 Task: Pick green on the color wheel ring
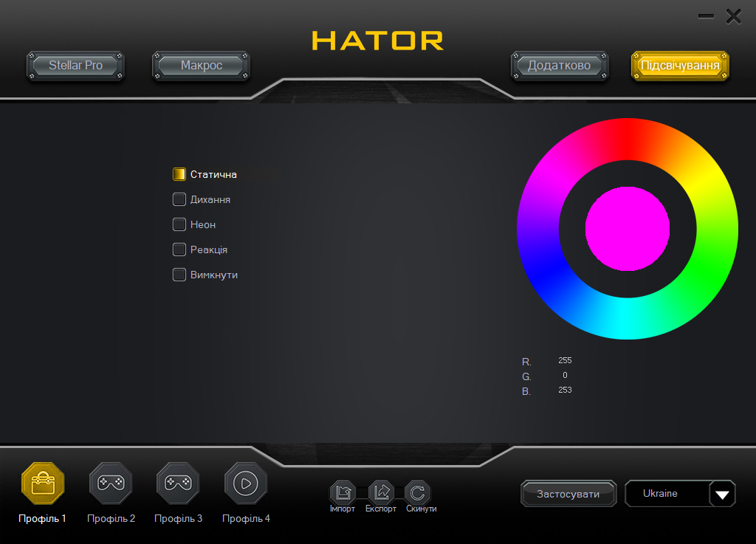[x=705, y=274]
